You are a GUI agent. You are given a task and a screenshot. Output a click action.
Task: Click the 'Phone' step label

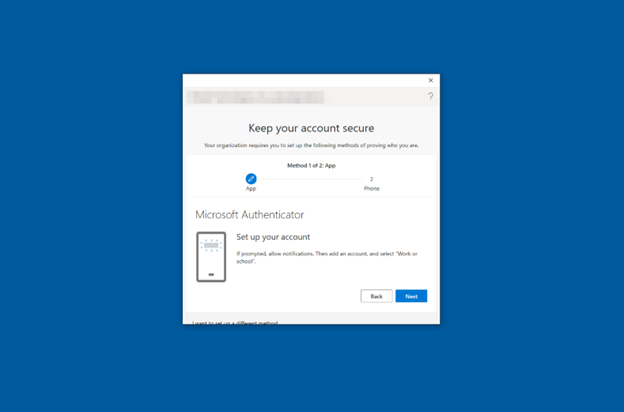pos(371,188)
